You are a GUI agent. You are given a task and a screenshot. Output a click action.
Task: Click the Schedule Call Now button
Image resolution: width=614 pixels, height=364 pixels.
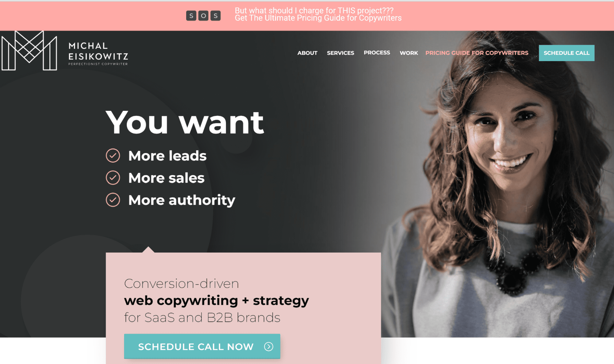coord(202,346)
